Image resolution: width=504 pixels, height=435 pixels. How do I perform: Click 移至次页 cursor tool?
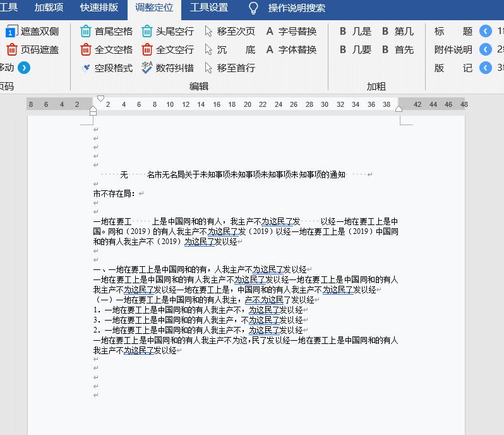(x=208, y=31)
